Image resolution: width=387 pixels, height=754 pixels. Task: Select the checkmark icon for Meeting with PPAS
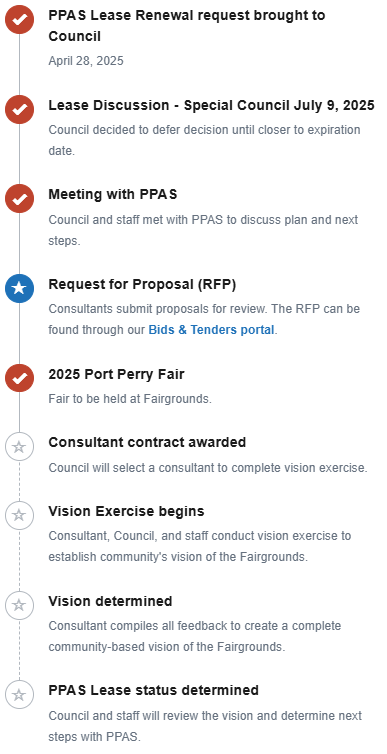[19, 199]
